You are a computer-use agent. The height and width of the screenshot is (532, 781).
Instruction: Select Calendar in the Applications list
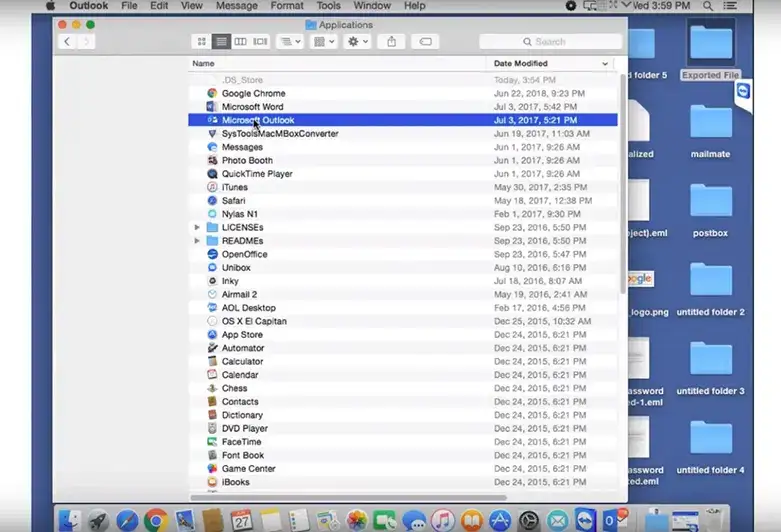(402, 375)
